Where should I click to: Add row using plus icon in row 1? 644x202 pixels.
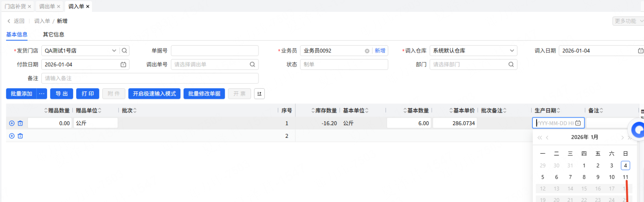point(12,123)
